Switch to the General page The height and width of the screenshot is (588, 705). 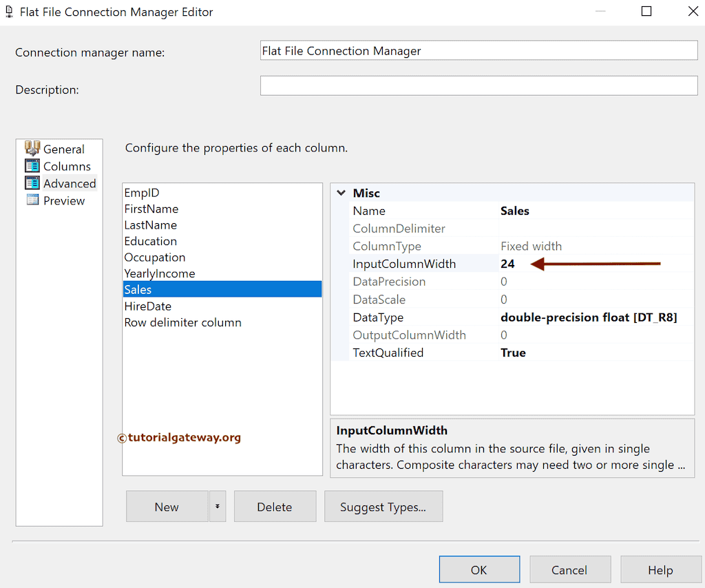click(64, 149)
